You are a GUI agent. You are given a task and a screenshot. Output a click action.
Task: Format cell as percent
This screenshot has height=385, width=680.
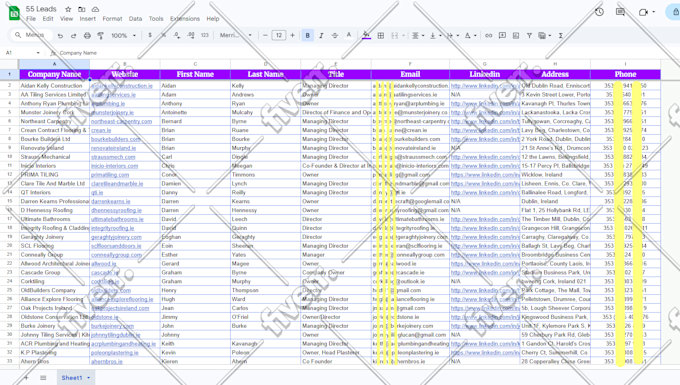pos(163,35)
